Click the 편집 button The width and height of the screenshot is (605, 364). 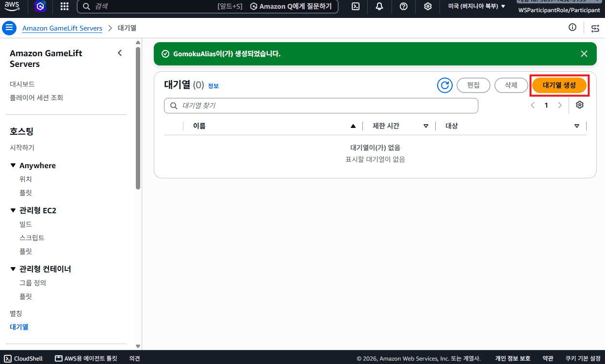tap(474, 85)
